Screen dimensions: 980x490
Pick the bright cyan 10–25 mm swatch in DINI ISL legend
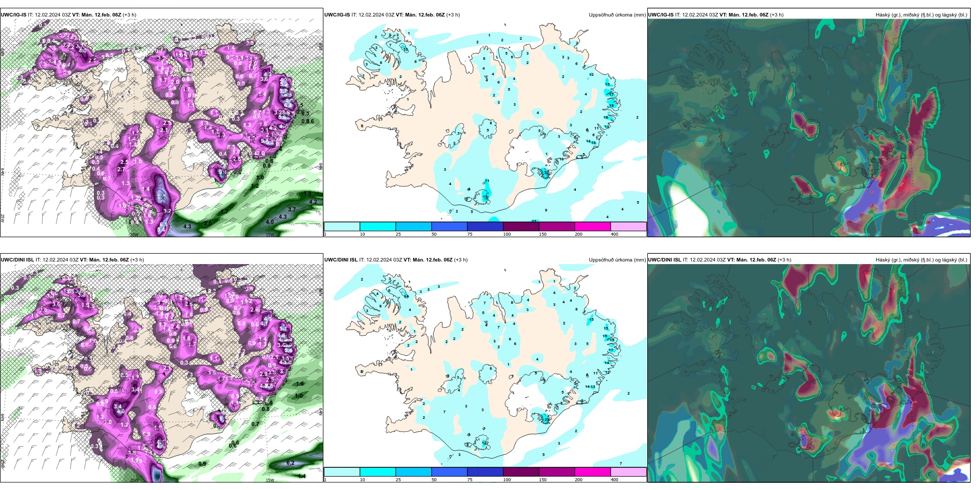pyautogui.click(x=378, y=472)
